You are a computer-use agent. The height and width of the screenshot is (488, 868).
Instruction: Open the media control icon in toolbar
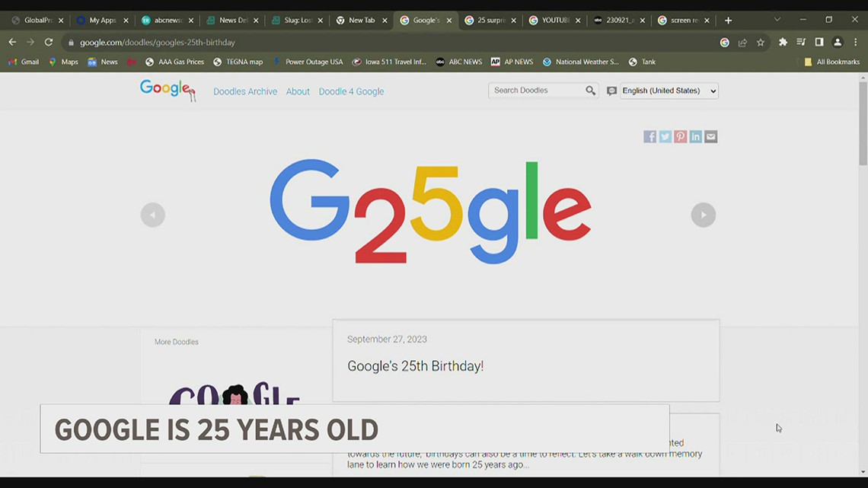tap(801, 42)
